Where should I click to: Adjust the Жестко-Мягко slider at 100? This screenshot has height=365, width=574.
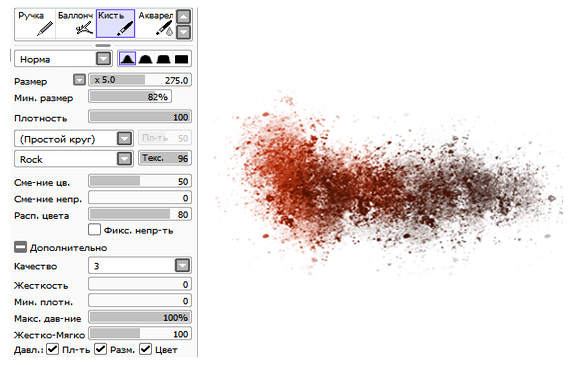tap(140, 334)
